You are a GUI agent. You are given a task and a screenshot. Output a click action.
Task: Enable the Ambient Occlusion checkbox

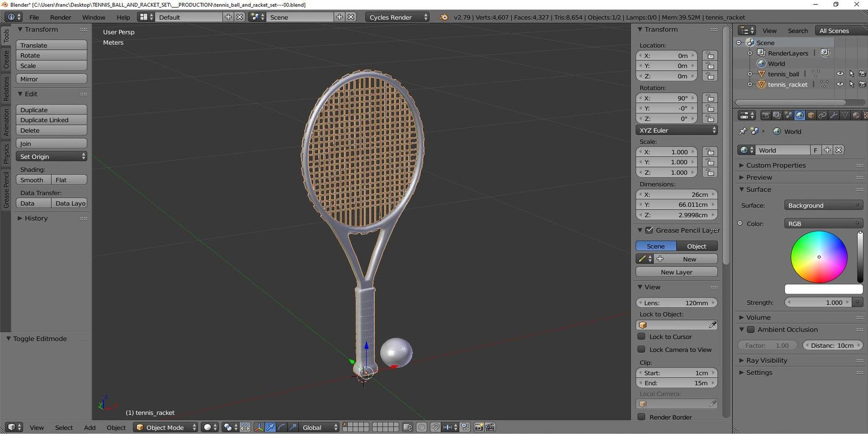tap(750, 330)
